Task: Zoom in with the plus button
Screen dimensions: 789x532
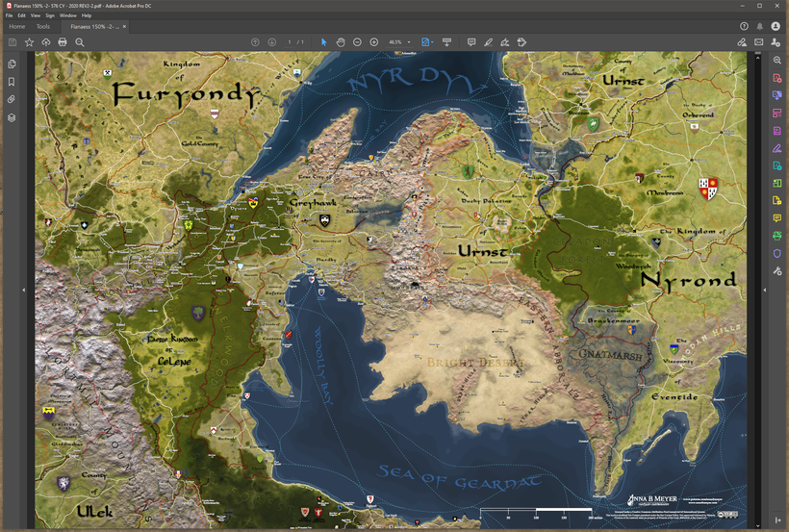Action: [x=374, y=42]
